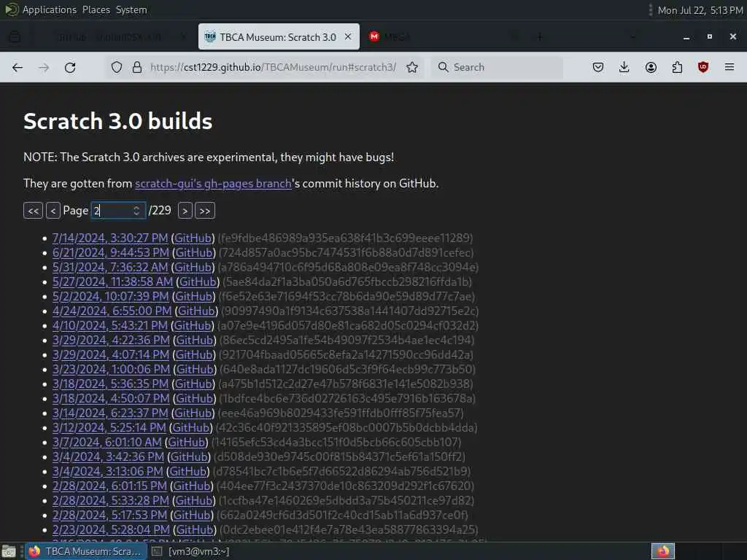Switch to the MEGA tab

pyautogui.click(x=443, y=36)
